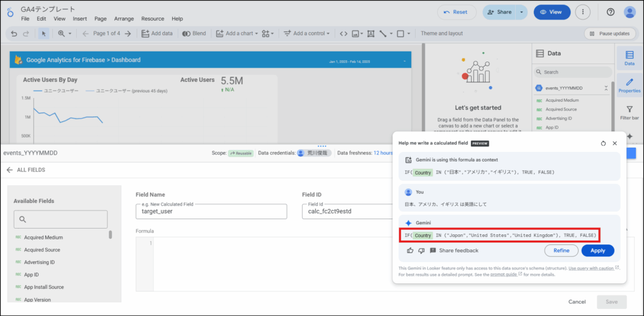644x316 pixels.
Task: Restart the Gemini conversation with refresh icon
Action: click(x=603, y=144)
